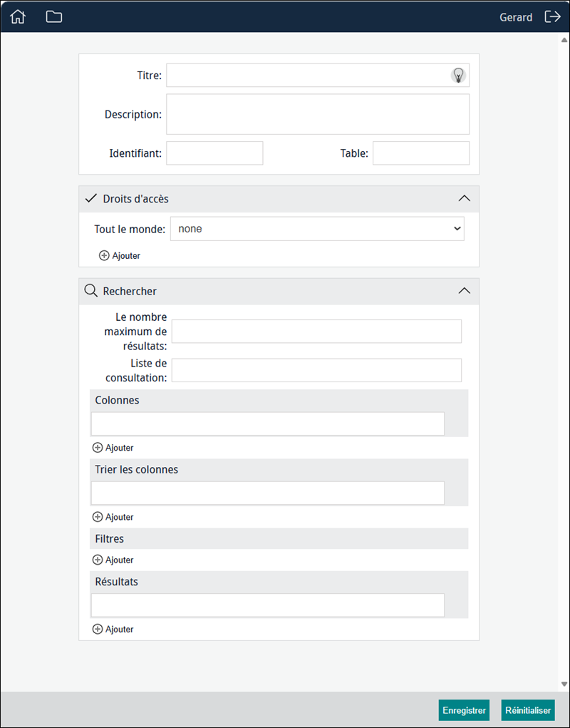Click the scrollbar down arrow
The width and height of the screenshot is (570, 728).
click(x=564, y=684)
